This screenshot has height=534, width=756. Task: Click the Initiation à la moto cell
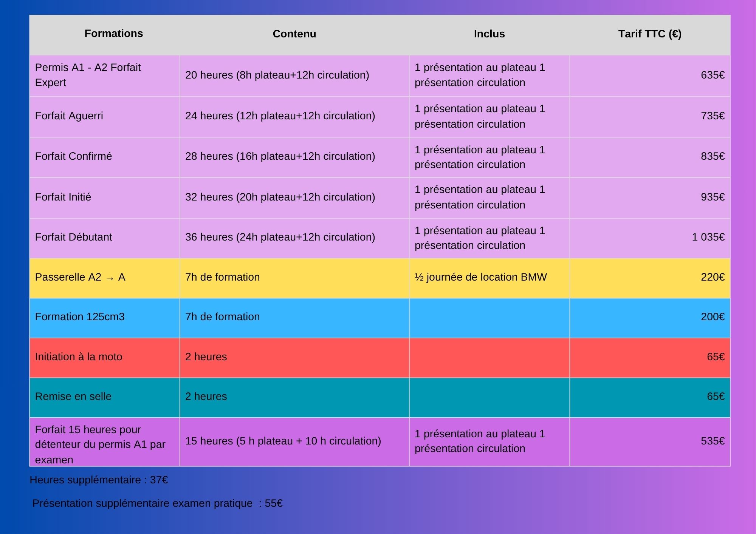(79, 357)
